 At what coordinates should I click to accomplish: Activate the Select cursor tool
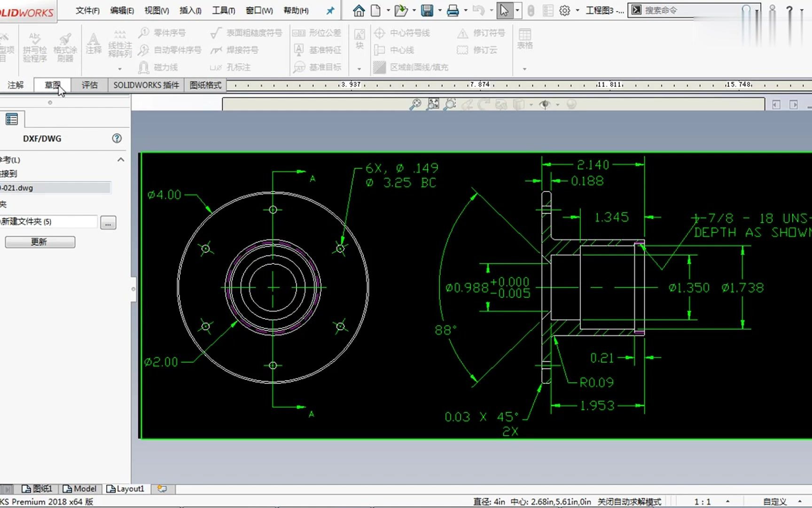tap(504, 10)
